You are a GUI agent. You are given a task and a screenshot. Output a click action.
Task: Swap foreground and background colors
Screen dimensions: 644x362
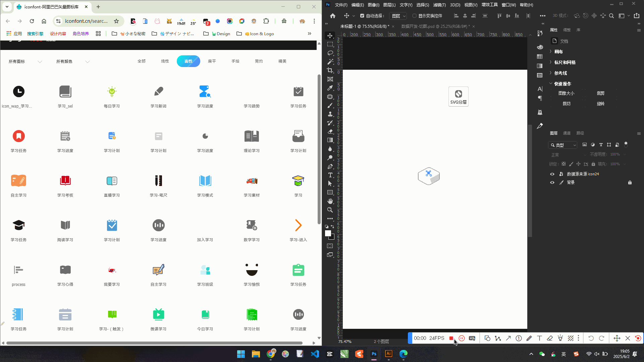[332, 227]
